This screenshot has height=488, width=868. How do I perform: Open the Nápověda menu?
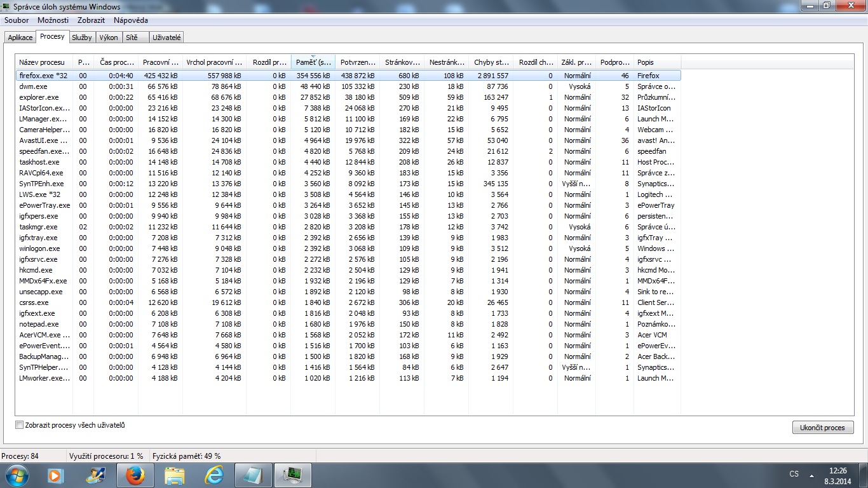click(131, 20)
